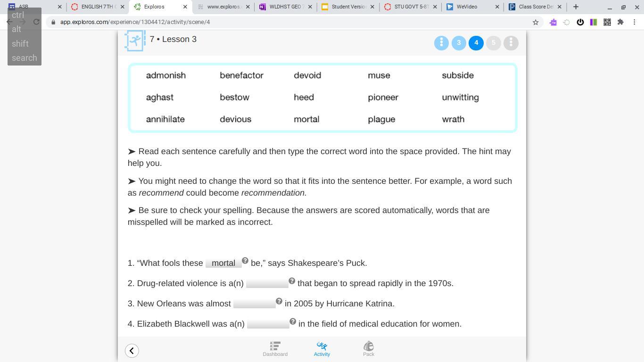The width and height of the screenshot is (644, 362).
Task: Click the answer blank containing 'mortal'
Action: 223,263
